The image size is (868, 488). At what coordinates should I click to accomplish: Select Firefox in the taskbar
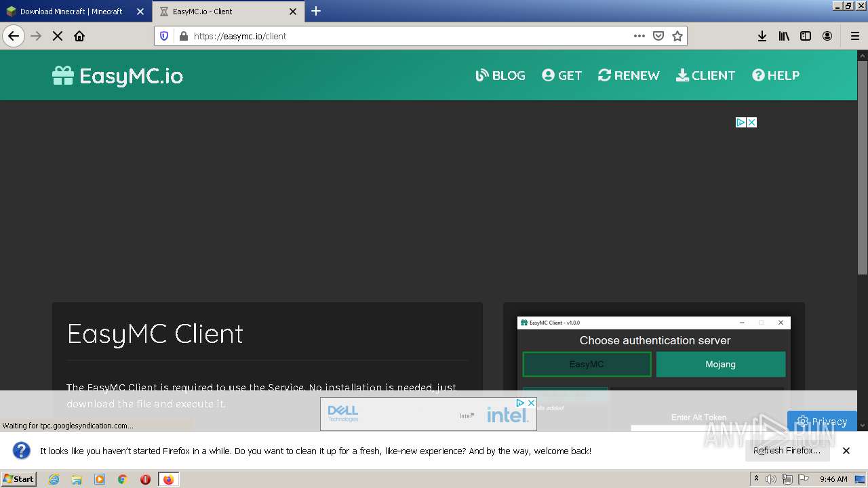pyautogui.click(x=168, y=479)
